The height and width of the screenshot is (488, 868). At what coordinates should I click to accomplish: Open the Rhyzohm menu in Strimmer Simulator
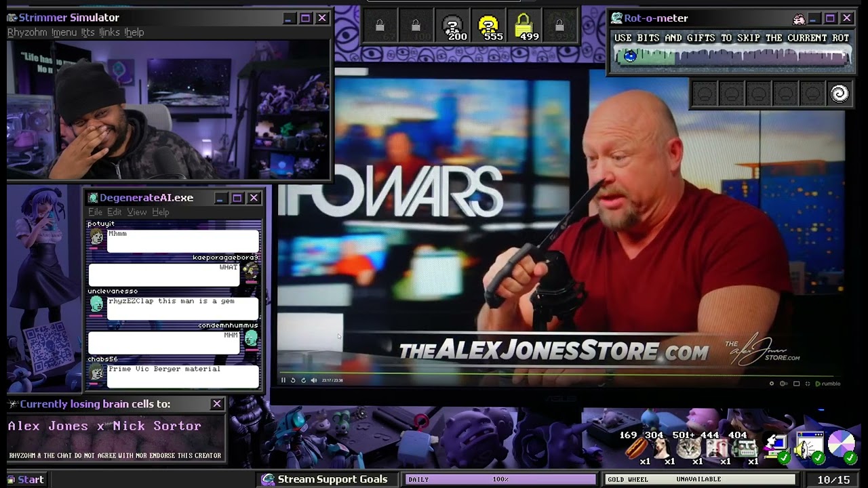[27, 32]
